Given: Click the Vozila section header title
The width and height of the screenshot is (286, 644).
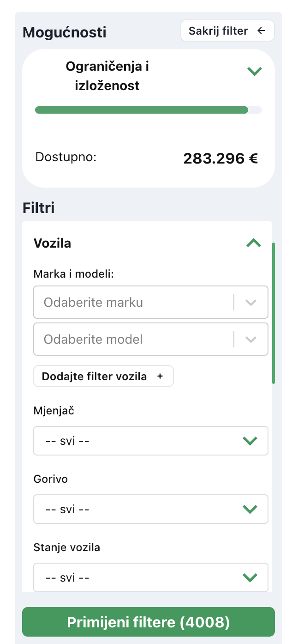Looking at the screenshot, I should [x=53, y=243].
